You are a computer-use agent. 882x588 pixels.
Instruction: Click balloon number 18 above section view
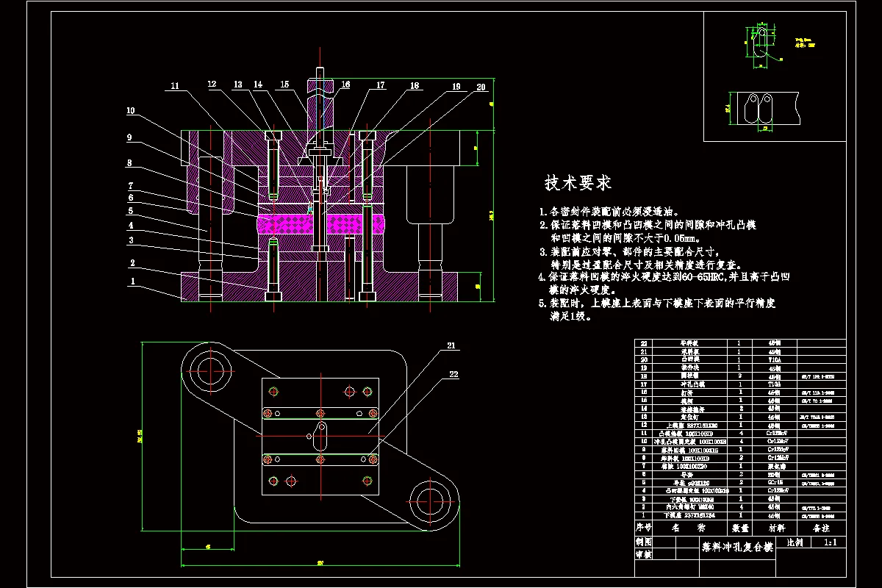(415, 86)
